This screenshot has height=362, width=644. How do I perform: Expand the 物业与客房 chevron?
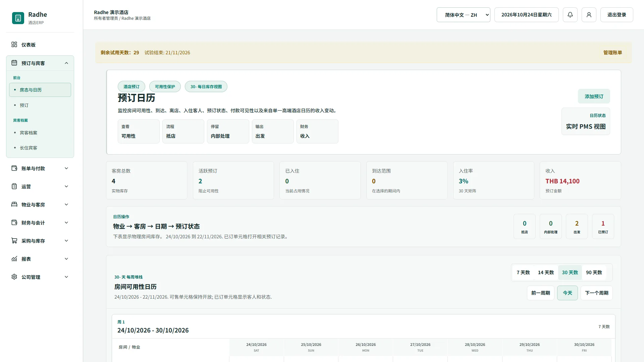(66, 204)
